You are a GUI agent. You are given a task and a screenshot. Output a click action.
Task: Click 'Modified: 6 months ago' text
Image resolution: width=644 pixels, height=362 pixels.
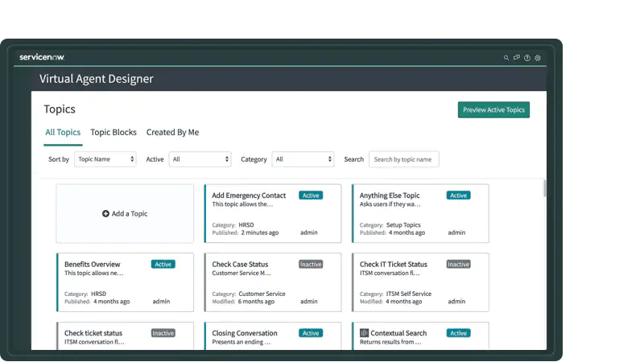click(x=243, y=302)
